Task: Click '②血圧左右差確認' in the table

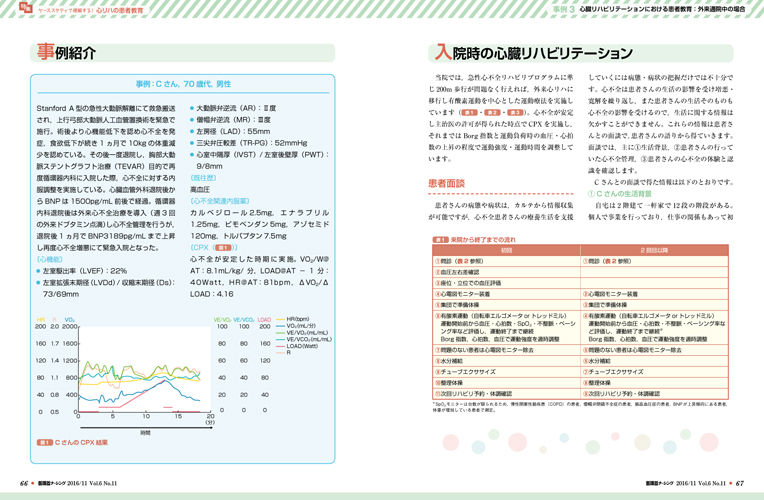Action: click(x=457, y=272)
